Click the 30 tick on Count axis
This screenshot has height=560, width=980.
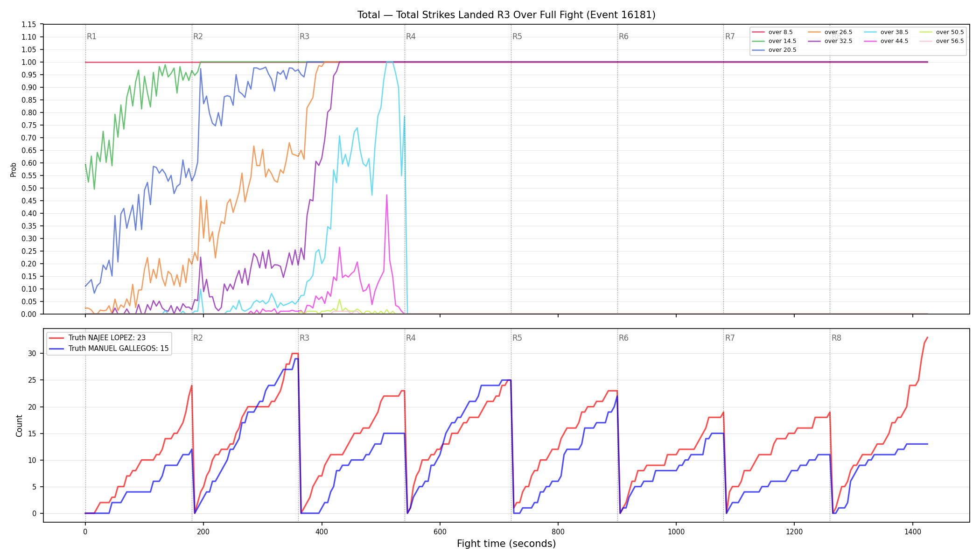point(32,354)
